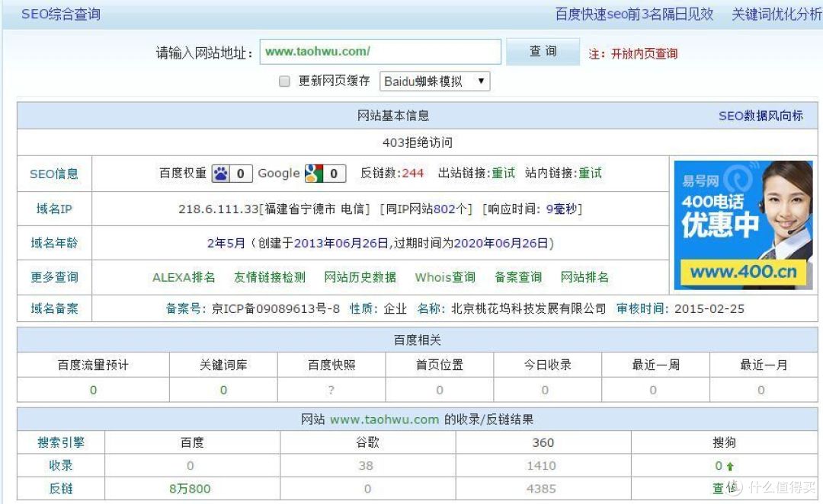
Task: Click the 反链数 244 value
Action: [412, 173]
